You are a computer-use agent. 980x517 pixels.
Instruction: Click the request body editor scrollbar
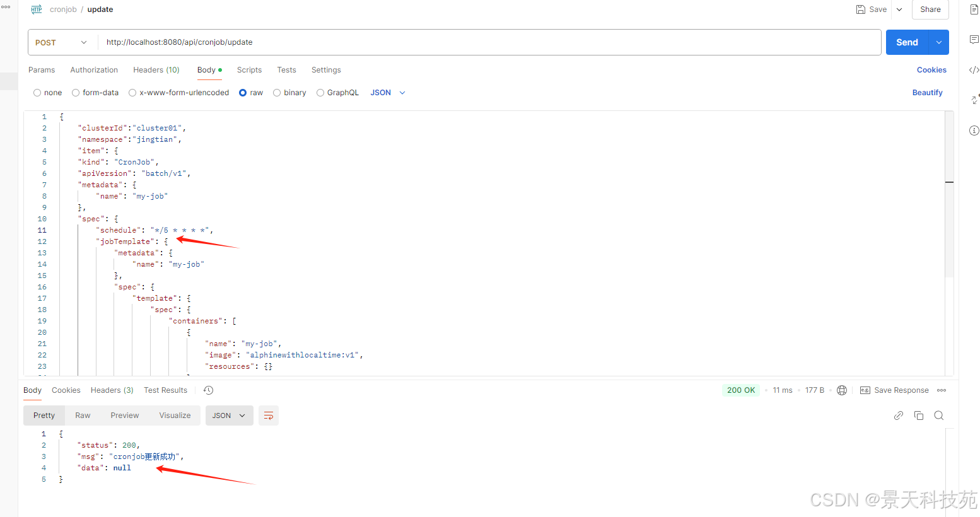(x=949, y=195)
